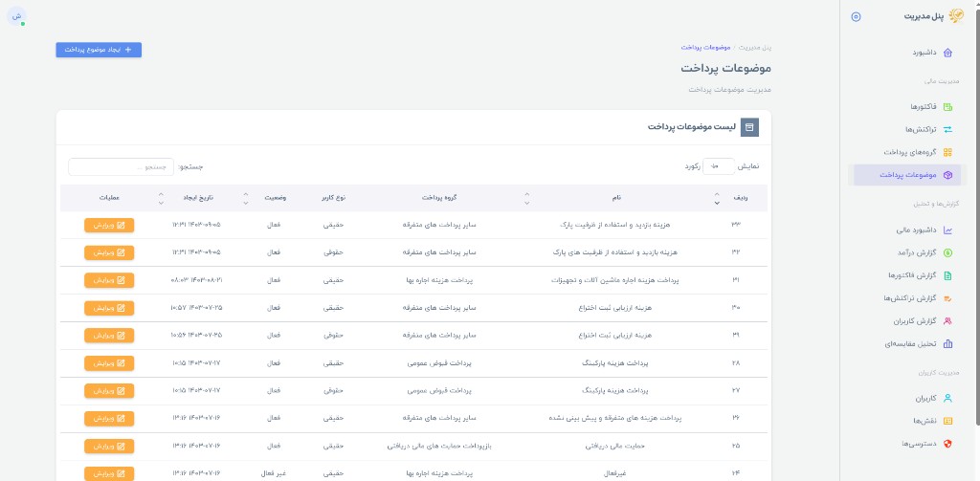Select name cell پرداخت هزینه اجاره ماشین آلات و تجهیزات
The height and width of the screenshot is (481, 980).
tap(615, 280)
